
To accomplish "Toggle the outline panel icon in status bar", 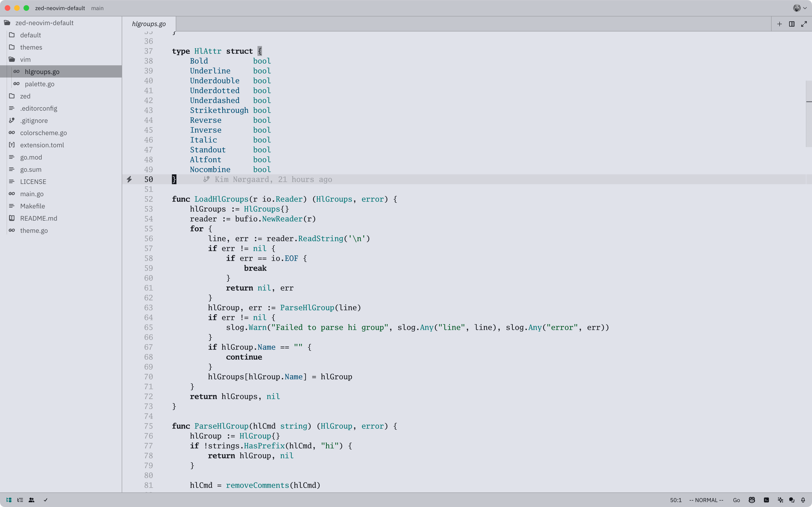I will [x=20, y=500].
